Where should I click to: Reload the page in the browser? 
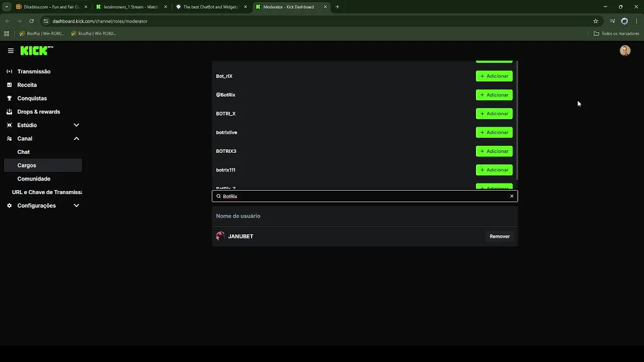pos(31,21)
